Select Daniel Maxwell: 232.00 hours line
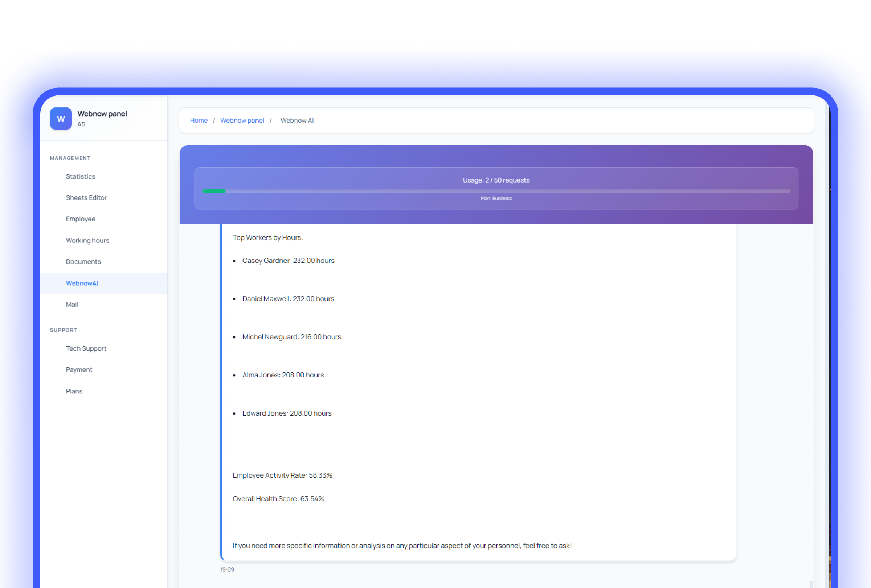The height and width of the screenshot is (588, 871). tap(288, 299)
